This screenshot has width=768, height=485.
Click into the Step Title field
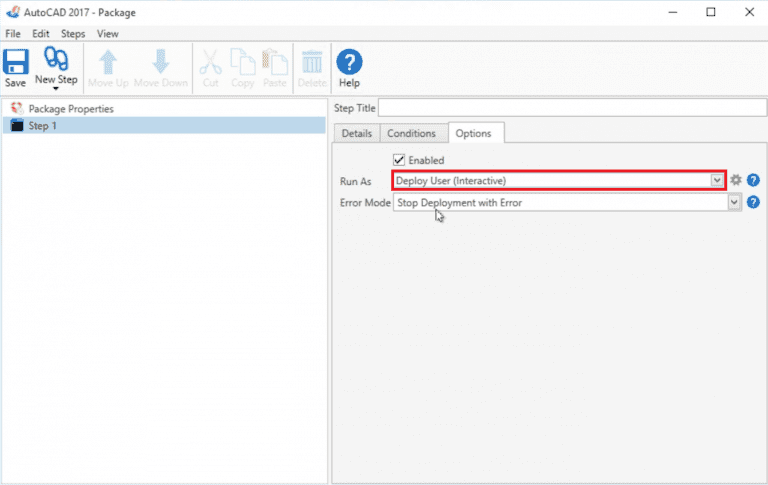pos(572,108)
